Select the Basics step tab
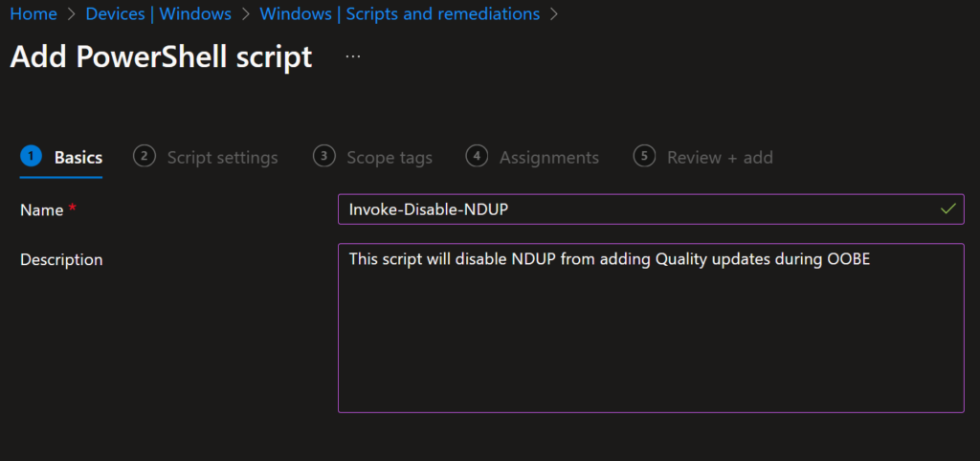This screenshot has width=980, height=461. (61, 158)
